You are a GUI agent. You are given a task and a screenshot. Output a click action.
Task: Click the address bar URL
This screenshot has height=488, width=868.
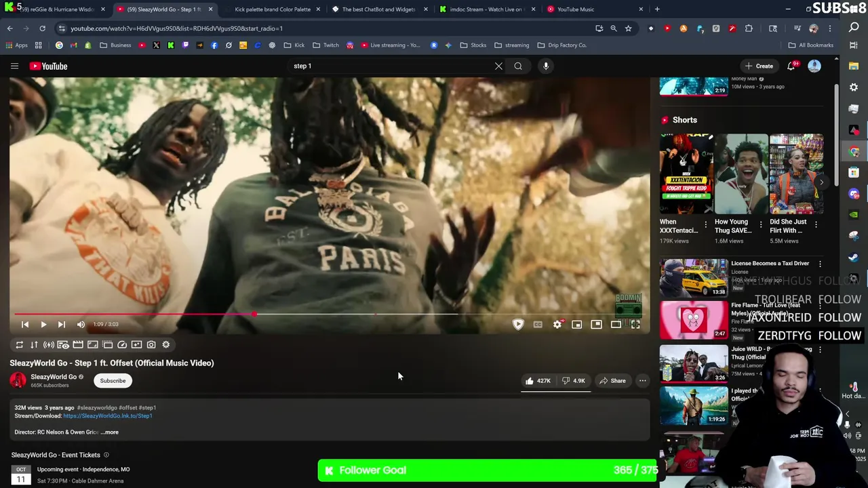pos(176,28)
